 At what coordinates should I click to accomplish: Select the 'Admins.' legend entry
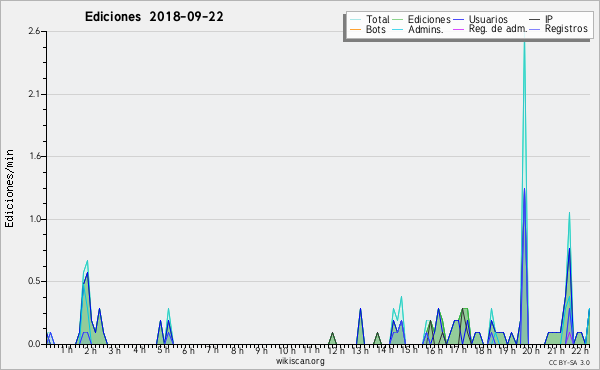tap(418, 29)
